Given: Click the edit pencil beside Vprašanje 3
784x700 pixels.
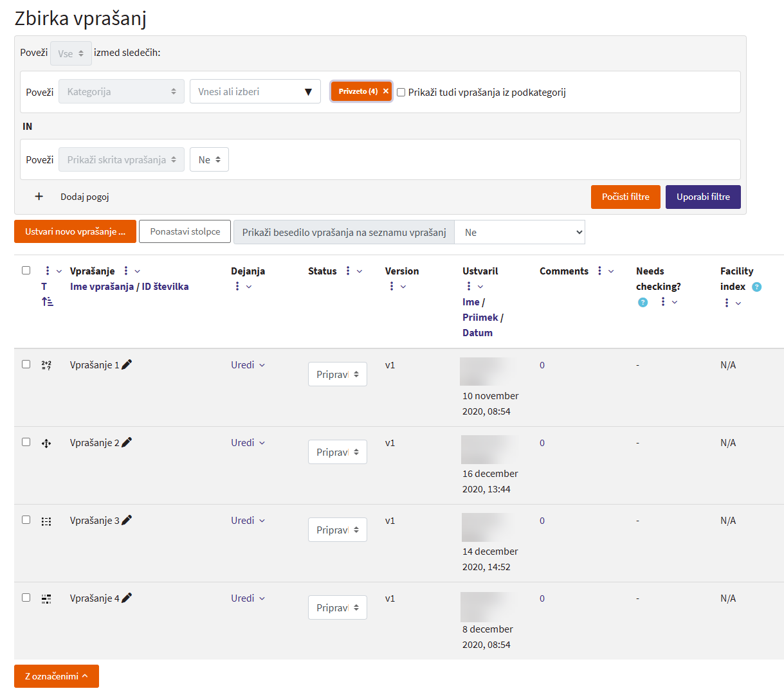Looking at the screenshot, I should [127, 520].
